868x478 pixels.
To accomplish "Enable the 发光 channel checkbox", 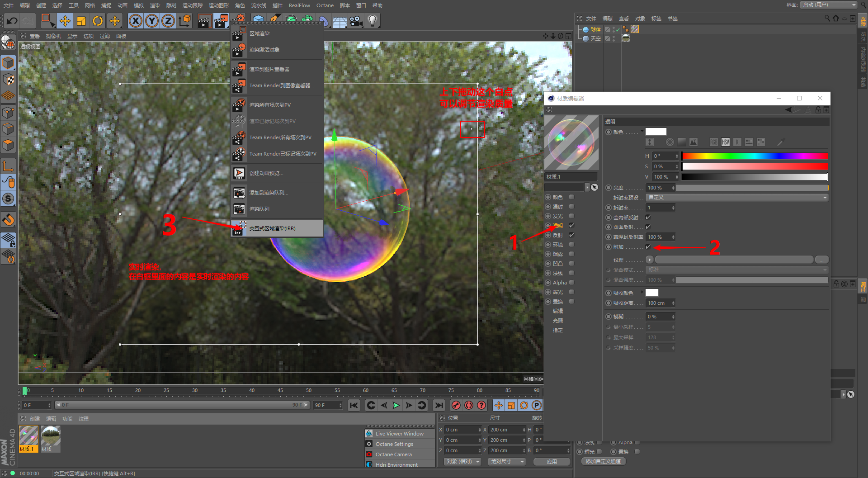I will tap(571, 216).
